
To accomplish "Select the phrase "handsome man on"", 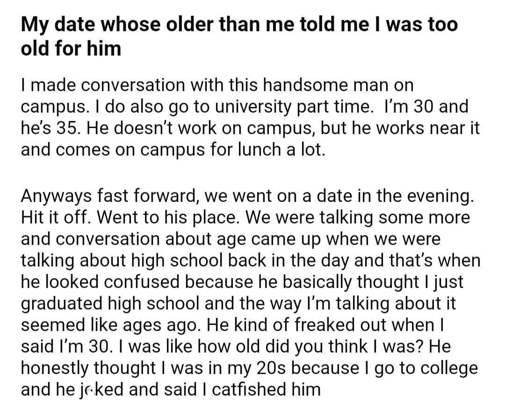I will pos(338,85).
